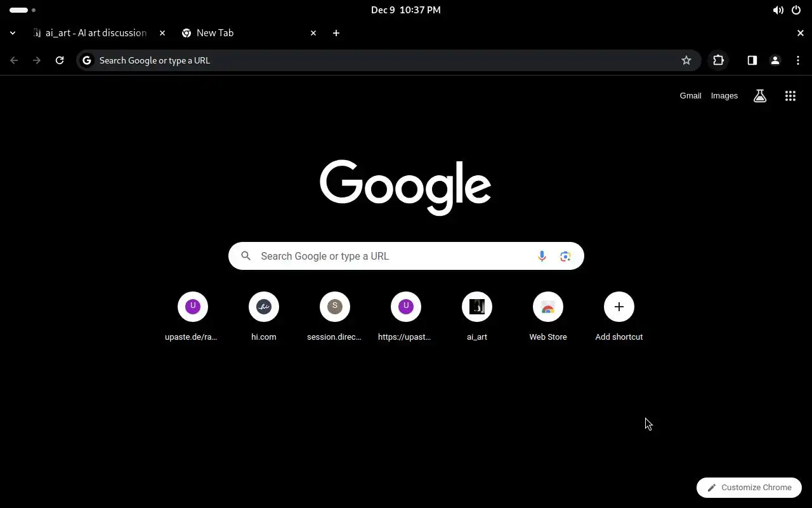This screenshot has width=812, height=508.
Task: Open the https://upast... shortcut
Action: pos(405,317)
